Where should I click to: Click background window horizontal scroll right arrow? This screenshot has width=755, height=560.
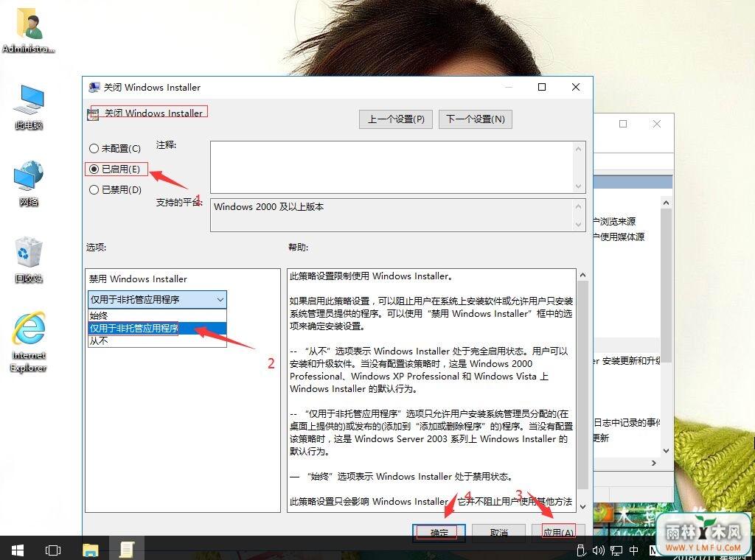(x=653, y=463)
